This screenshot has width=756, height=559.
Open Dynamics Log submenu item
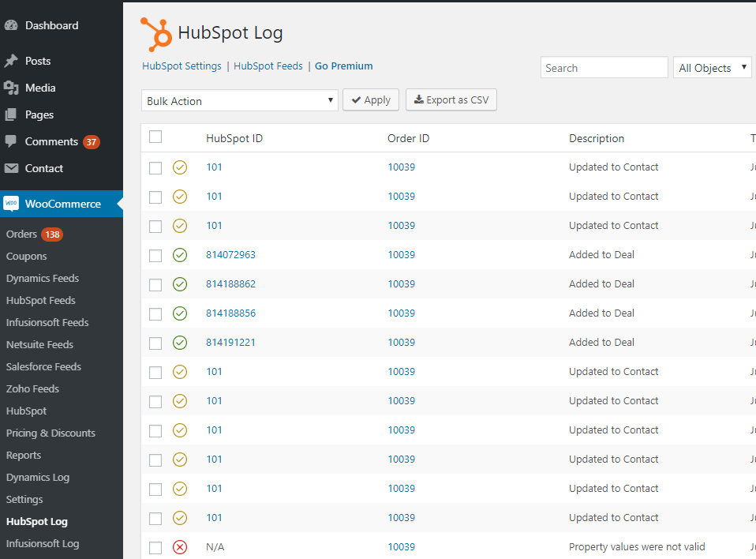click(38, 478)
